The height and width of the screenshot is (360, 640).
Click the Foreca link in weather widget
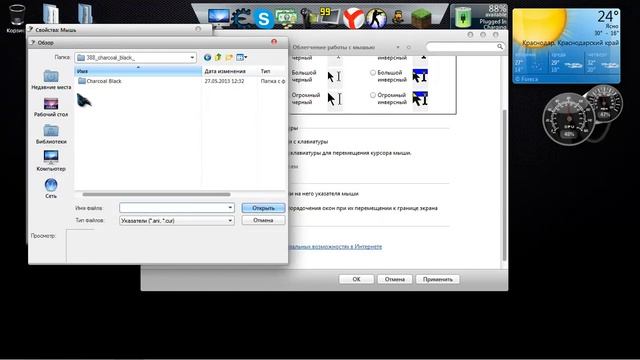527,79
